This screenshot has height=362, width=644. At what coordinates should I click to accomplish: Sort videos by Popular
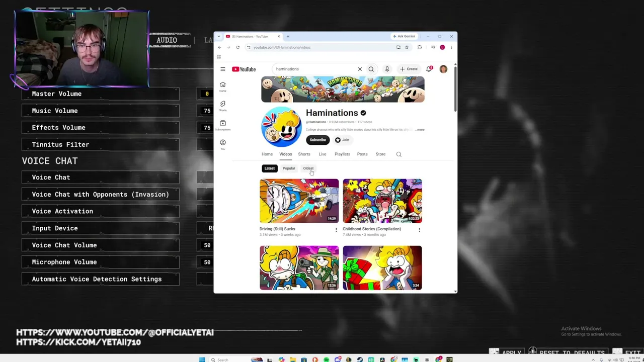coord(289,168)
